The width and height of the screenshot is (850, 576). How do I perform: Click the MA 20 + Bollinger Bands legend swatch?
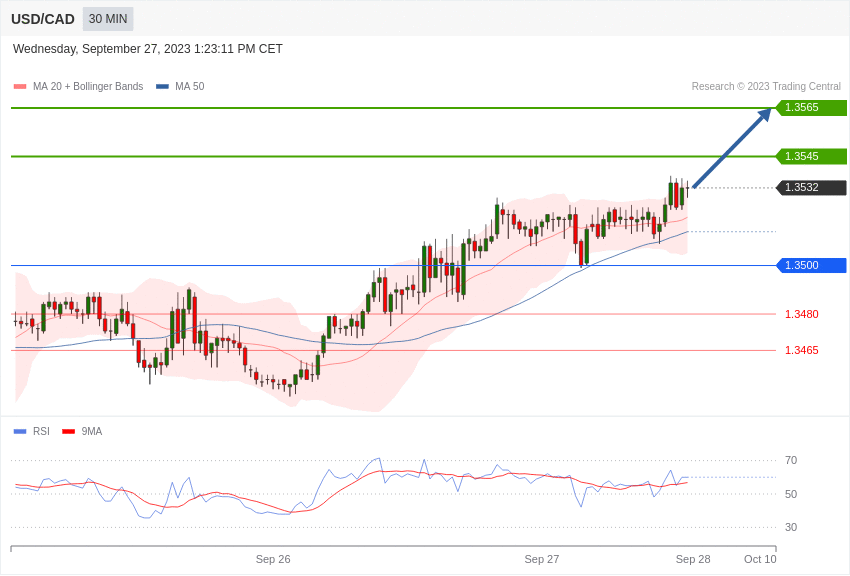click(x=20, y=87)
